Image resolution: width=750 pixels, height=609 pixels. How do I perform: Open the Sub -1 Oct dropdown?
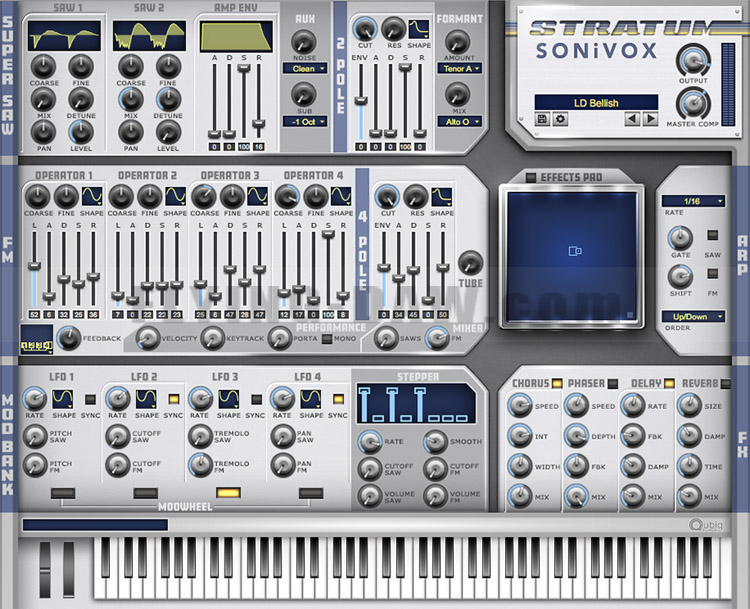(305, 122)
